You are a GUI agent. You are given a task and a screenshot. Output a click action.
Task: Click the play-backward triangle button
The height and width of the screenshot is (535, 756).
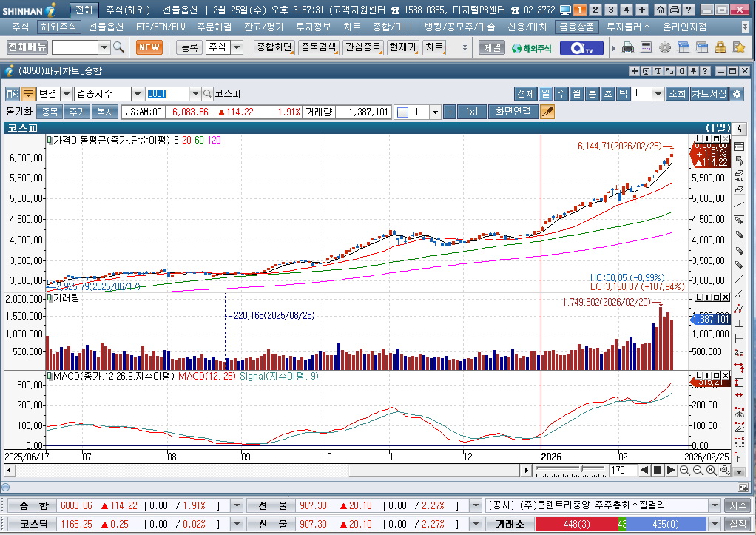[x=644, y=471]
